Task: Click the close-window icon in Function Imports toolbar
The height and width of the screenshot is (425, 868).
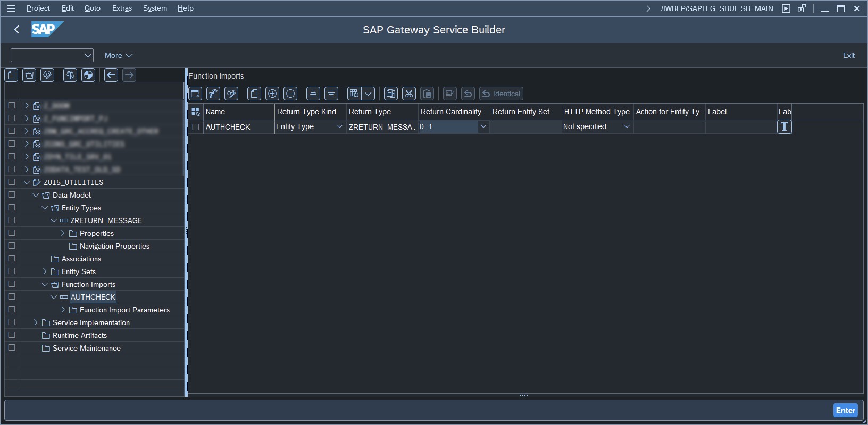Action: coord(195,94)
